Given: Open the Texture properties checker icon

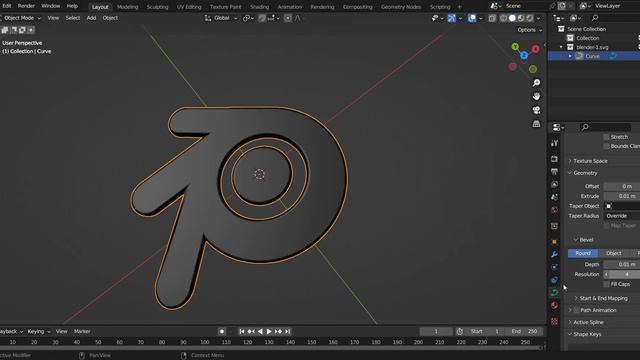Looking at the screenshot, I should coord(554,321).
